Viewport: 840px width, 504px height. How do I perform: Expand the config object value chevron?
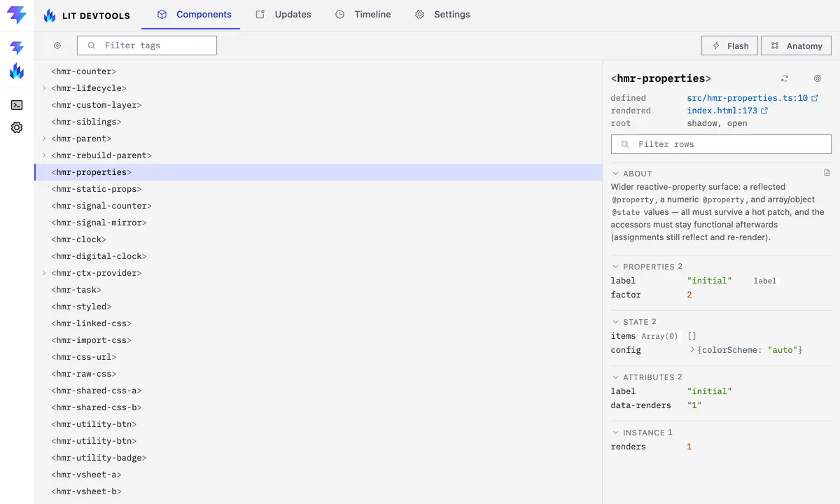point(692,349)
